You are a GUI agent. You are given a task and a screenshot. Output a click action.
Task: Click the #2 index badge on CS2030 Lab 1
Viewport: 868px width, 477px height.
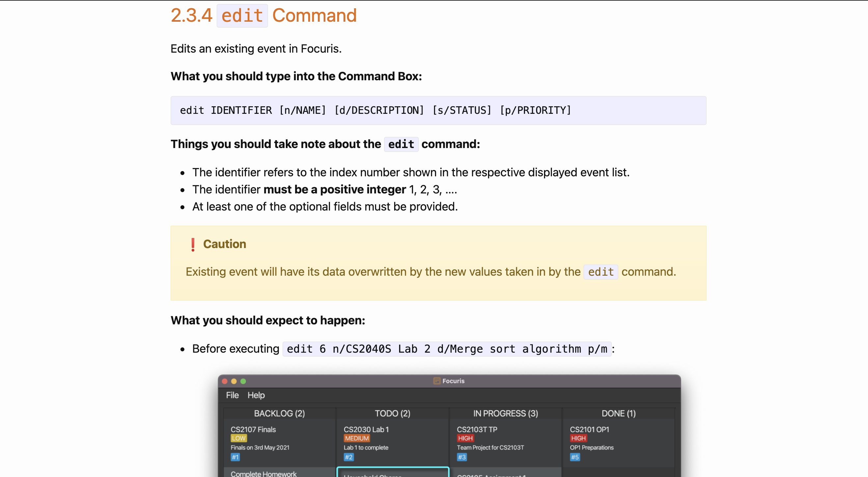(x=348, y=457)
